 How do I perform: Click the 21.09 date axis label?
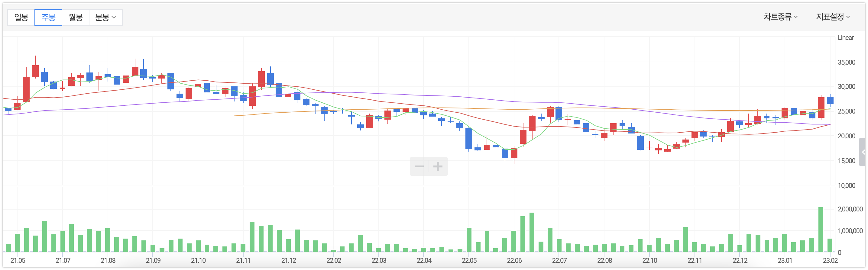(153, 261)
